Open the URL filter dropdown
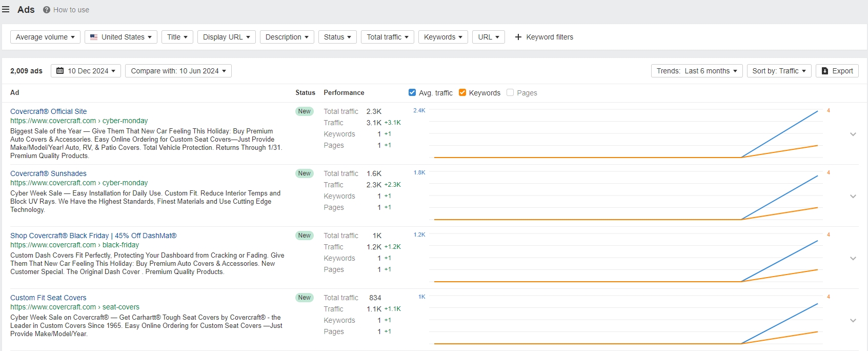868x351 pixels. [x=489, y=37]
